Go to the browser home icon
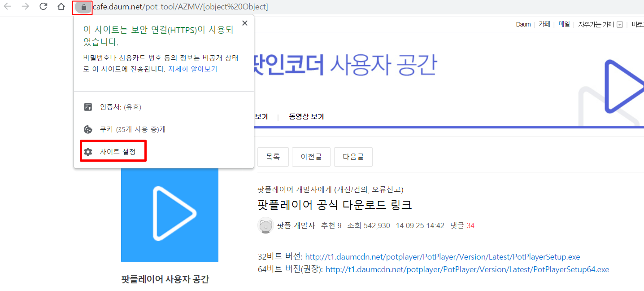644x291 pixels. click(x=61, y=7)
